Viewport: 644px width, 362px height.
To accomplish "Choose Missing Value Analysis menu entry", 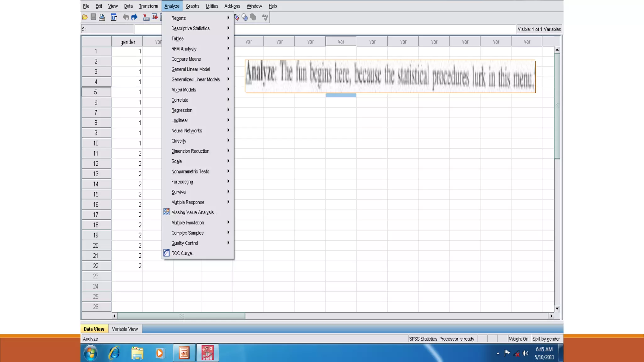I will tap(194, 212).
